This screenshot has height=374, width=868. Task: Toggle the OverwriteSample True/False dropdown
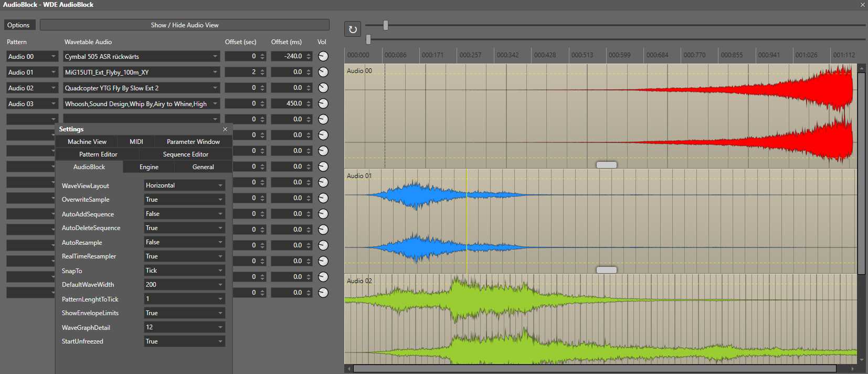click(x=184, y=200)
